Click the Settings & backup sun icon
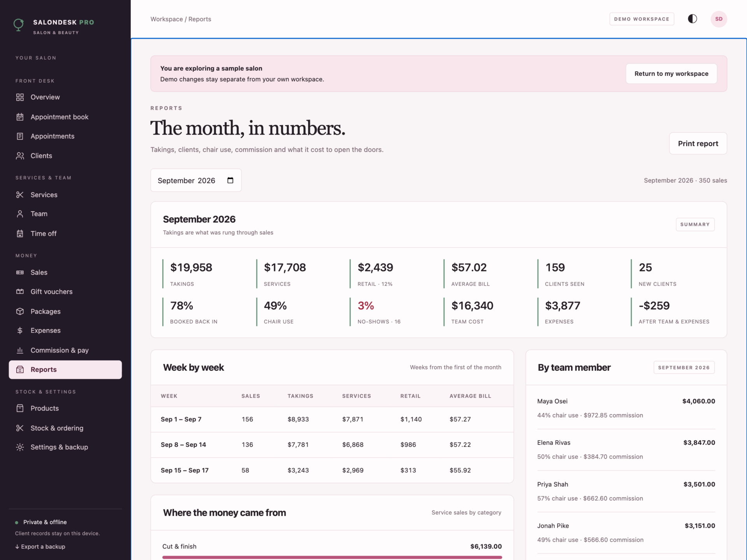This screenshot has height=560, width=747. [20, 447]
